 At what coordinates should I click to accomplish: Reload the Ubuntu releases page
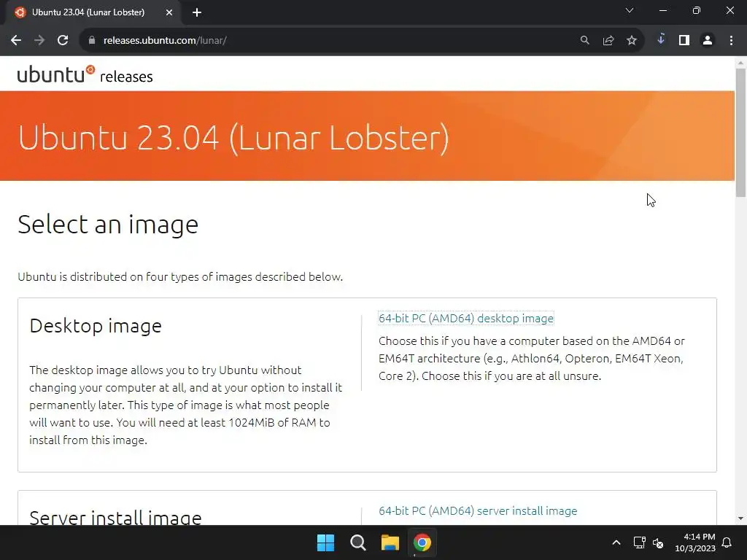(63, 41)
